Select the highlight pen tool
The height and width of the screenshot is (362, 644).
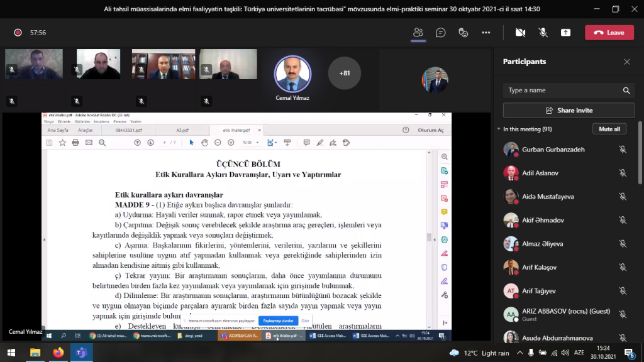coord(320,143)
